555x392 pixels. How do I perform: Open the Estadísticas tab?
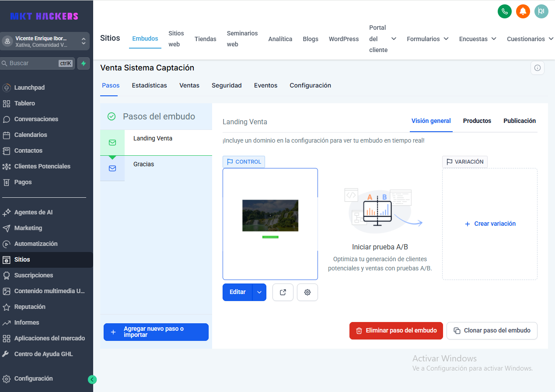(149, 85)
